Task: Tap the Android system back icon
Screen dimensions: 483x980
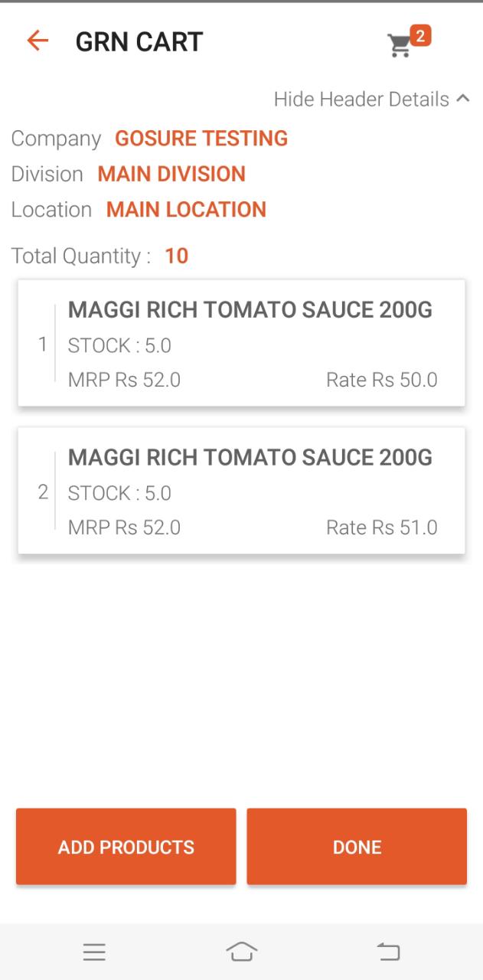Action: (388, 952)
